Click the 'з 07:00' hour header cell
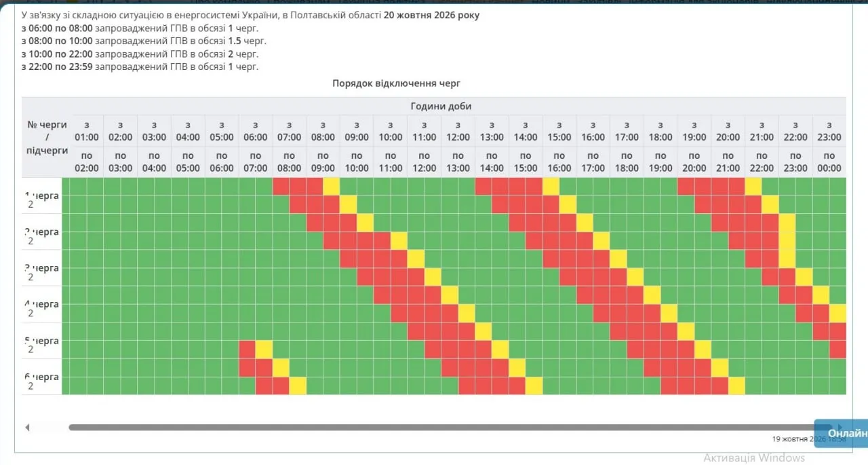Viewport: 868px width, 465px height. (290, 131)
